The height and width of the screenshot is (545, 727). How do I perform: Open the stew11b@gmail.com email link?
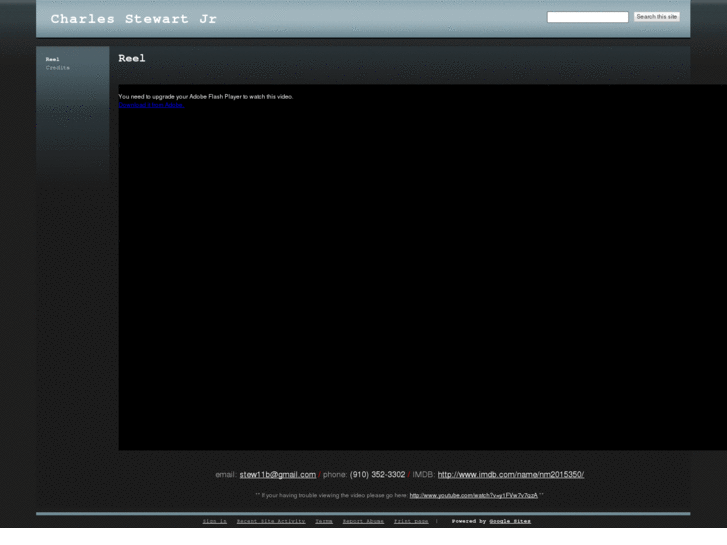277,474
